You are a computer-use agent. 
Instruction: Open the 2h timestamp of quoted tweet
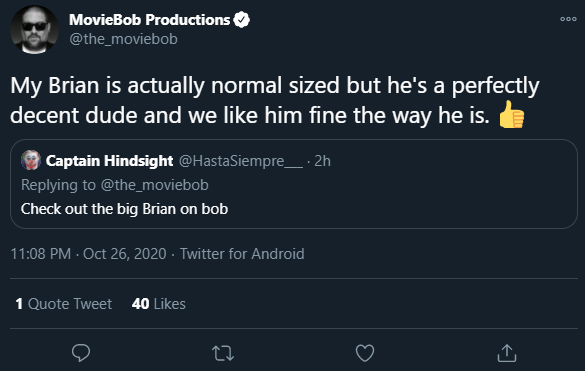click(322, 161)
